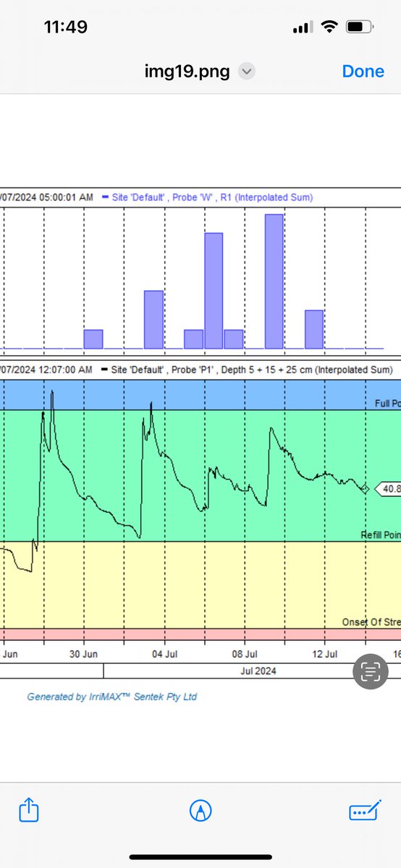Click the diamond cursor marker on moisture line
The height and width of the screenshot is (868, 401).
click(366, 490)
